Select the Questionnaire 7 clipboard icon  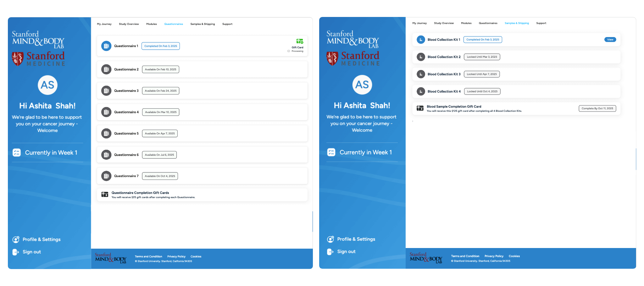(106, 176)
